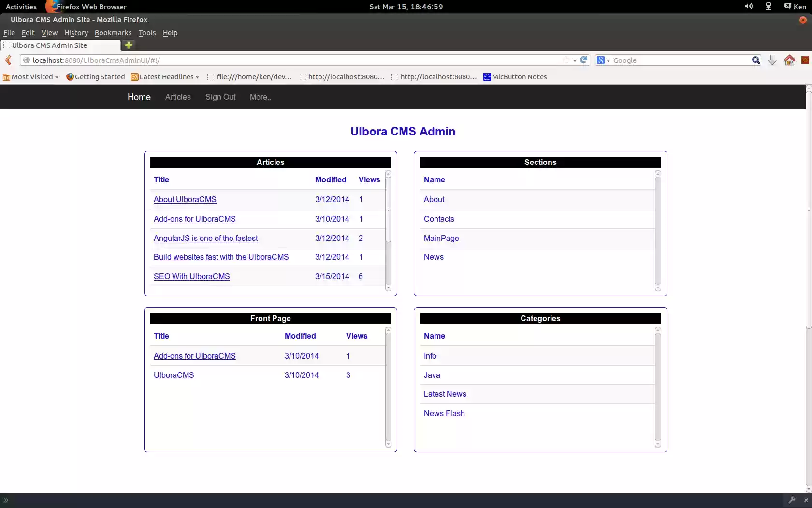This screenshot has height=508, width=812.
Task: Click the Sign Out link
Action: coord(220,97)
